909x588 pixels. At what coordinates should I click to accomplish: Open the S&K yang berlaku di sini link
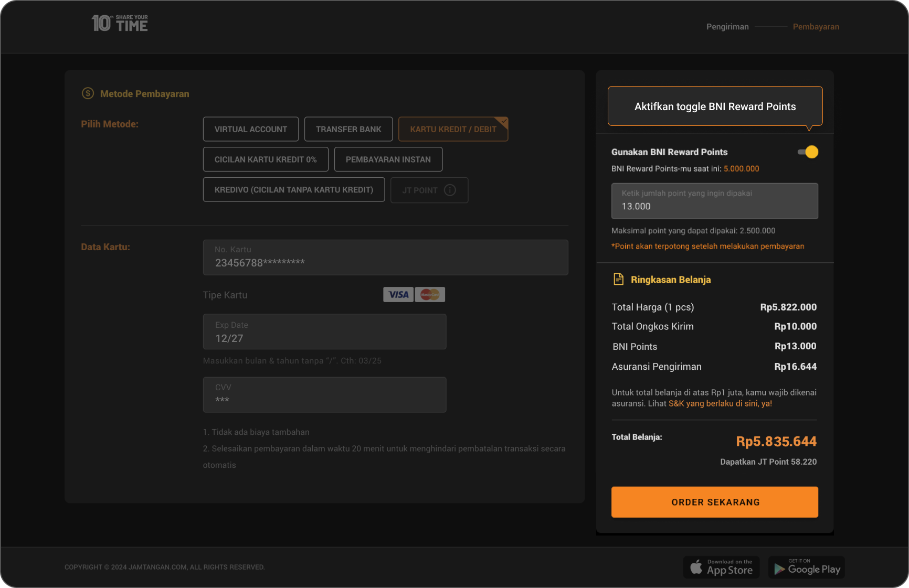point(720,403)
